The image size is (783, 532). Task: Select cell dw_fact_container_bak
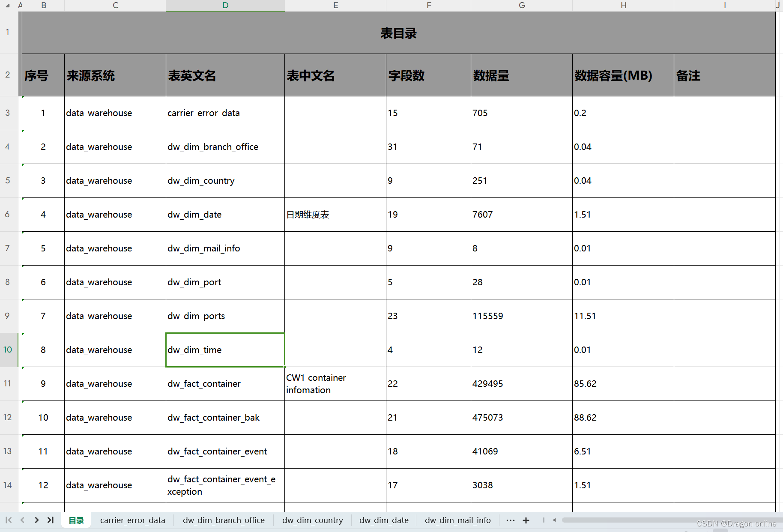coord(225,418)
